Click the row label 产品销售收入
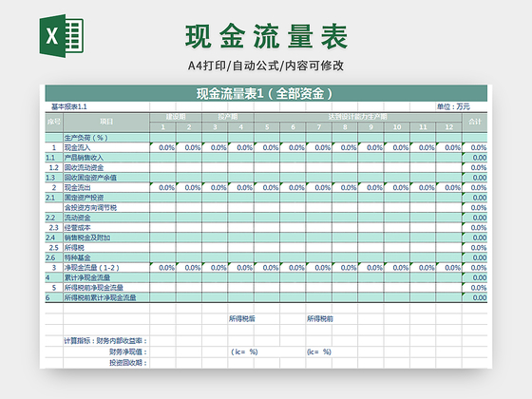The width and height of the screenshot is (532, 399). (84, 158)
